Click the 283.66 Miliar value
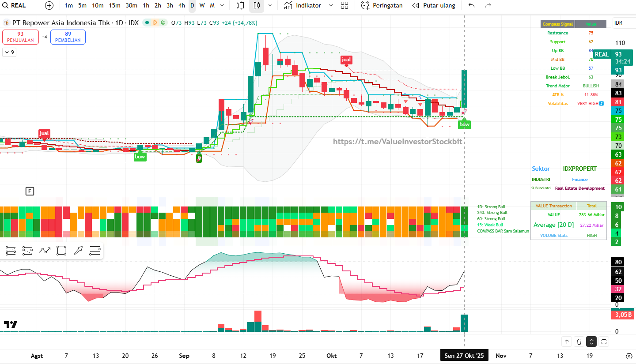This screenshot has height=364, width=636. [592, 215]
